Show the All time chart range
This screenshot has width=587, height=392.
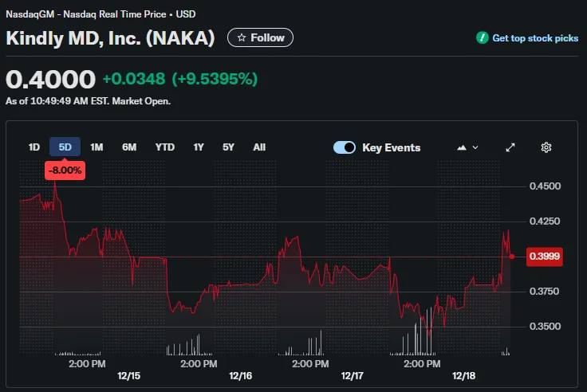(x=259, y=147)
